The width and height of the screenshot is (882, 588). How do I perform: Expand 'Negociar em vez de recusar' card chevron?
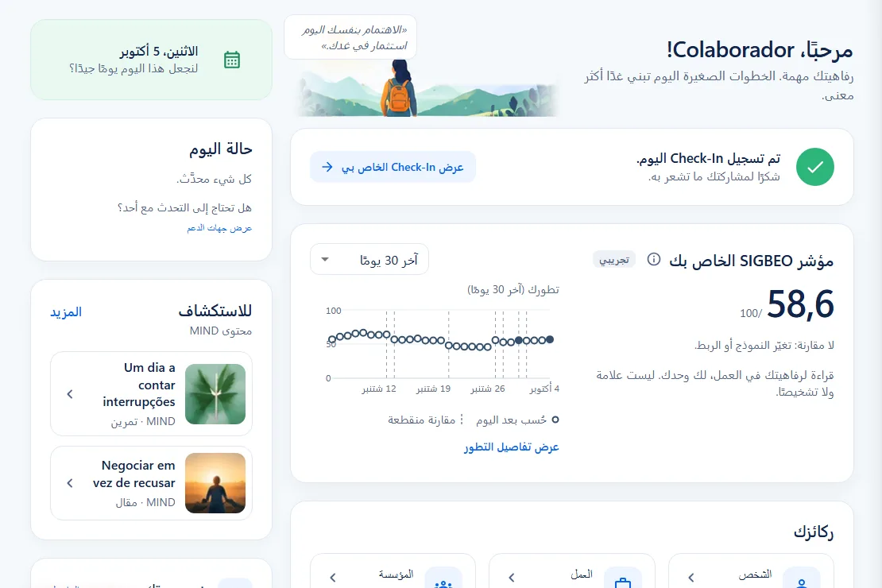[70, 483]
